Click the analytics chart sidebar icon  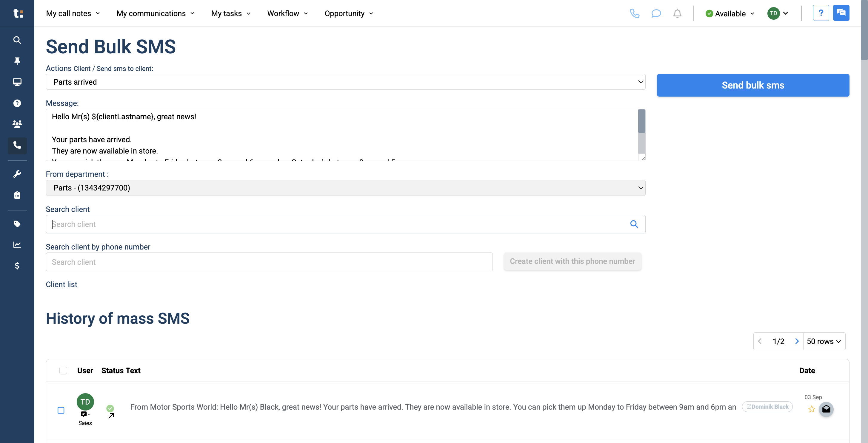pos(17,245)
